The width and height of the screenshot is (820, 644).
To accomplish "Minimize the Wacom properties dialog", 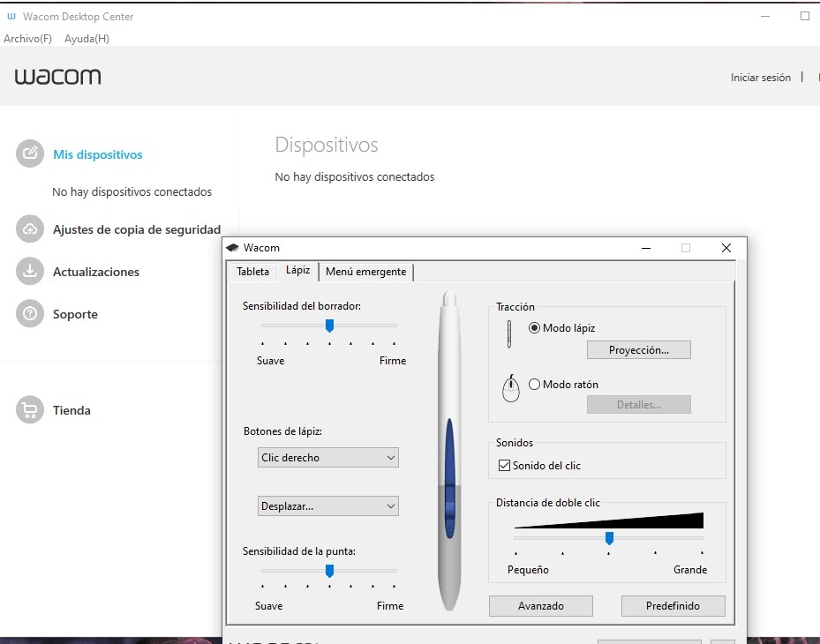I will (646, 248).
